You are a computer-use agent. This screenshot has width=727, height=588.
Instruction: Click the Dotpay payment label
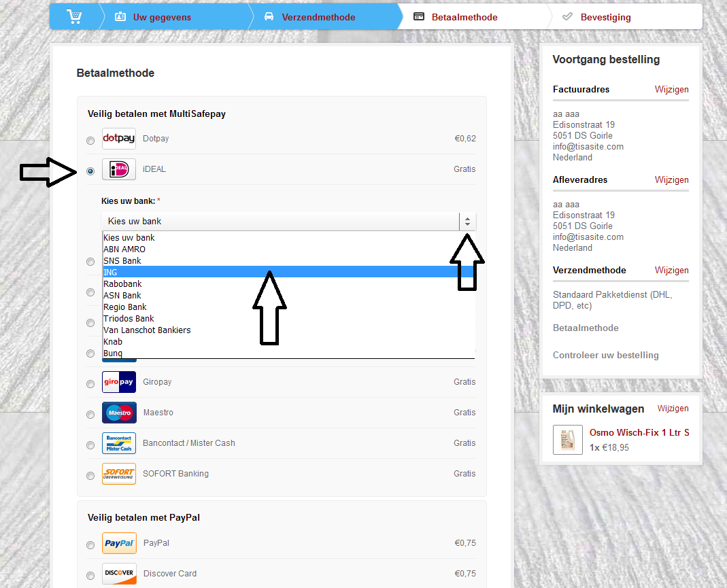[x=156, y=139]
